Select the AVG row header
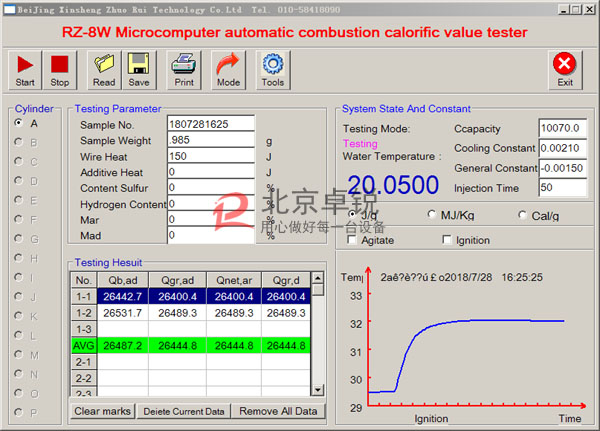The width and height of the screenshot is (600, 431). coord(84,346)
